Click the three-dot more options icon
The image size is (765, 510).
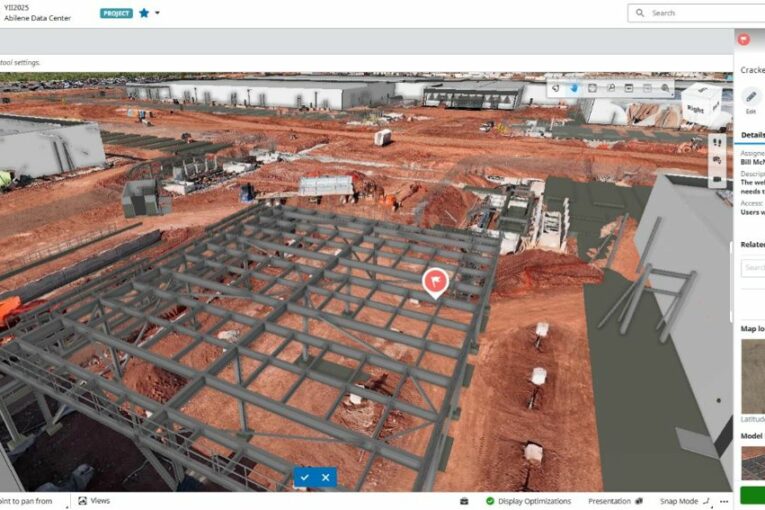[724, 501]
